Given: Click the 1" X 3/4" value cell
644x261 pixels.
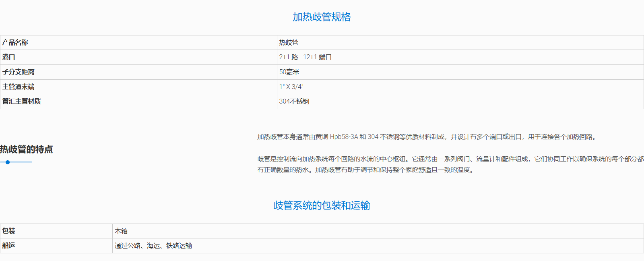Looking at the screenshot, I should point(291,87).
